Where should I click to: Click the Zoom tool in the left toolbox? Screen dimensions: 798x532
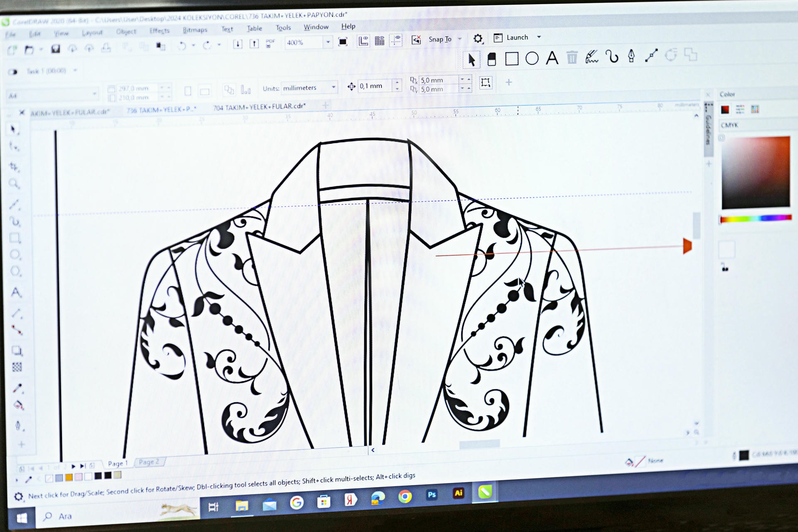tap(14, 184)
